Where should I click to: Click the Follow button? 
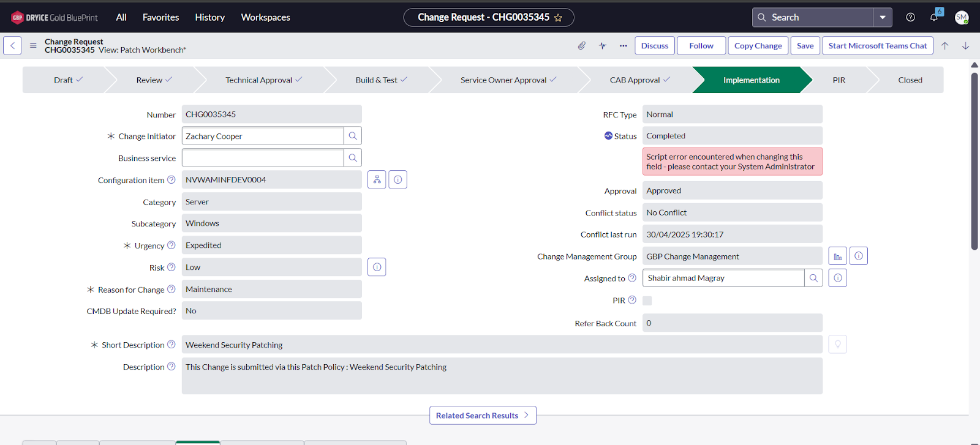pyautogui.click(x=701, y=45)
